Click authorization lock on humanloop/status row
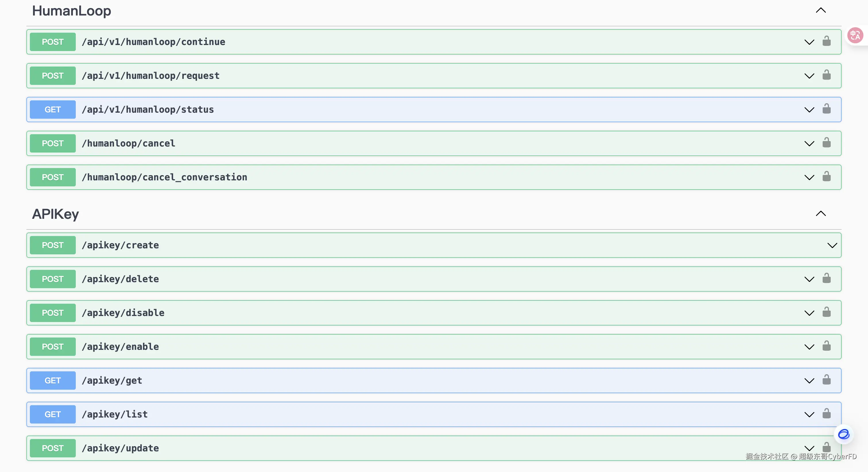The image size is (868, 472). click(826, 109)
